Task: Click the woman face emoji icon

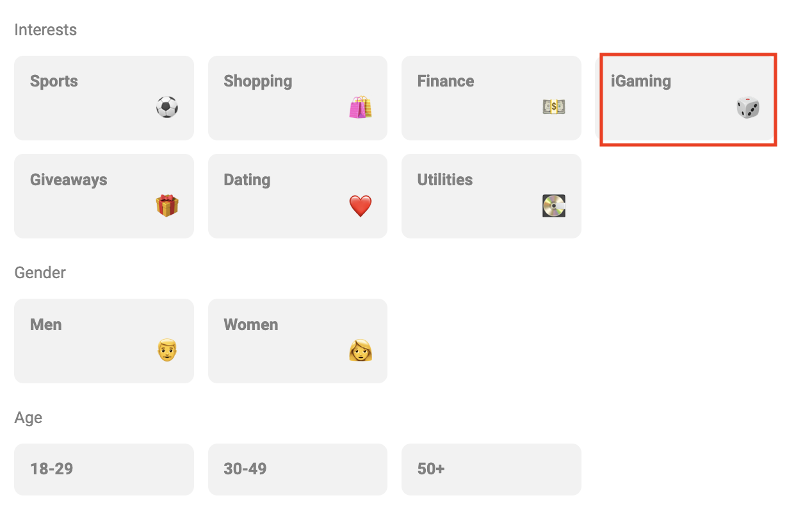Action: (361, 351)
